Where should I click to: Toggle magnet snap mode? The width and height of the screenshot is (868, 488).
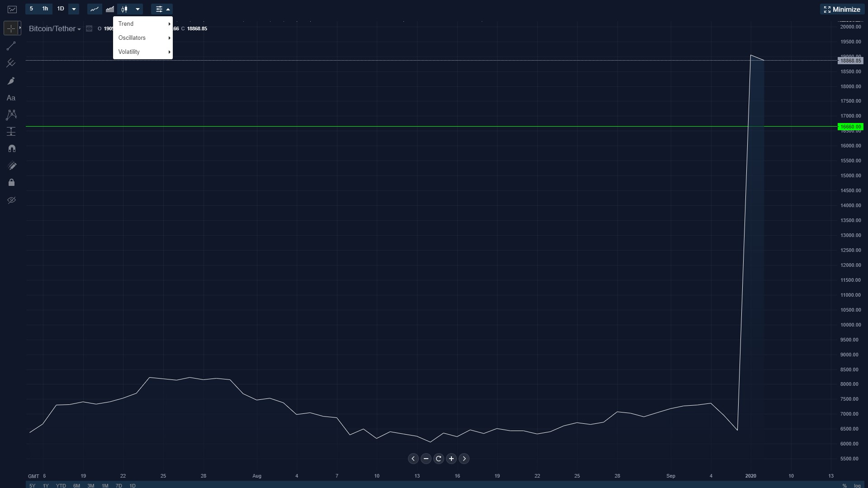pyautogui.click(x=11, y=149)
